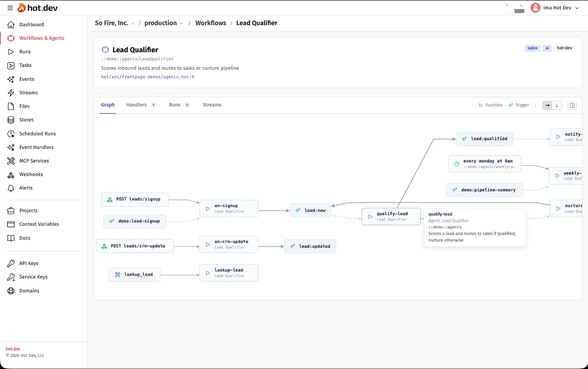Open the Streams tab in workflow
This screenshot has height=369, width=588.
click(x=212, y=105)
